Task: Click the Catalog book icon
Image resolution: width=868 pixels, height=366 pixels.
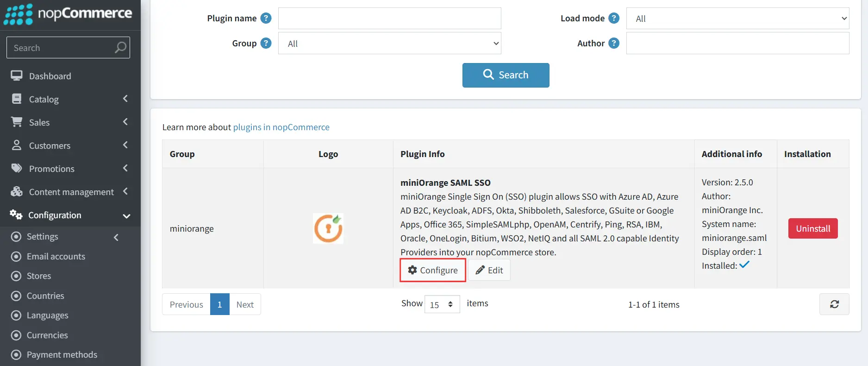Action: (x=17, y=99)
